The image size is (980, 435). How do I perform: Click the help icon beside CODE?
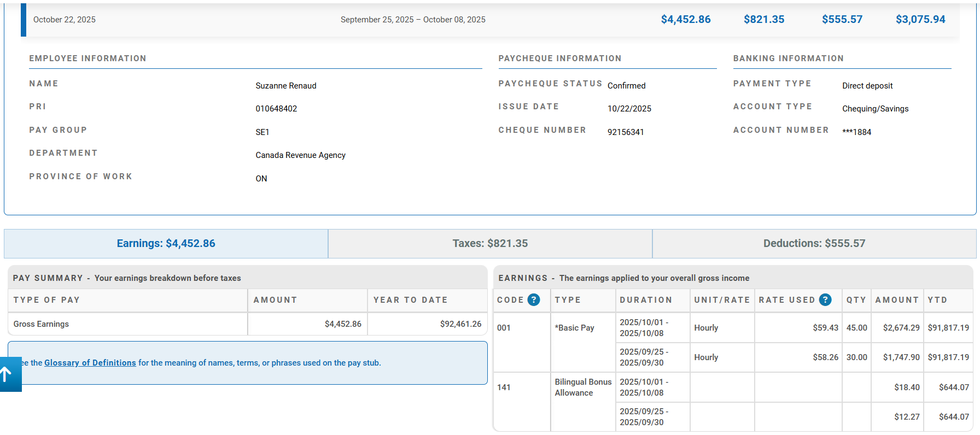[534, 300]
